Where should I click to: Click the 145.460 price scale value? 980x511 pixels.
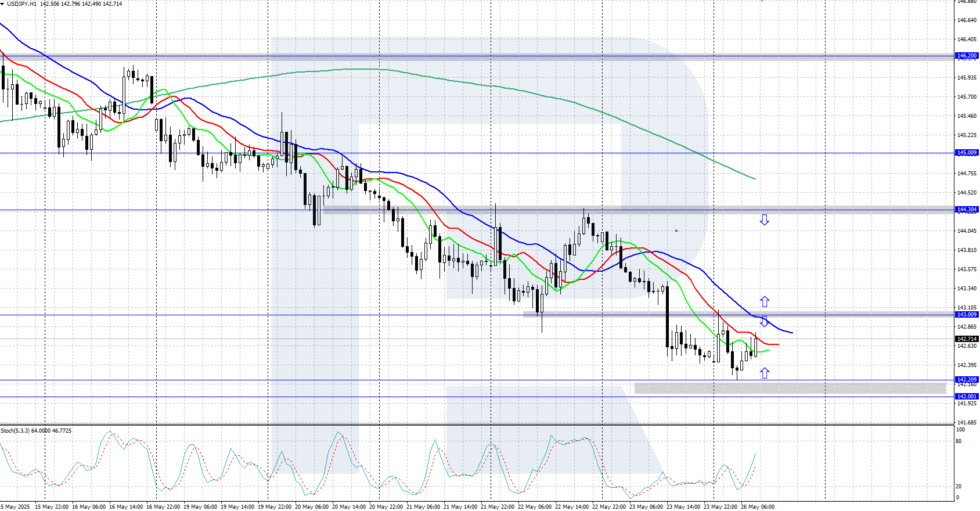(x=967, y=116)
